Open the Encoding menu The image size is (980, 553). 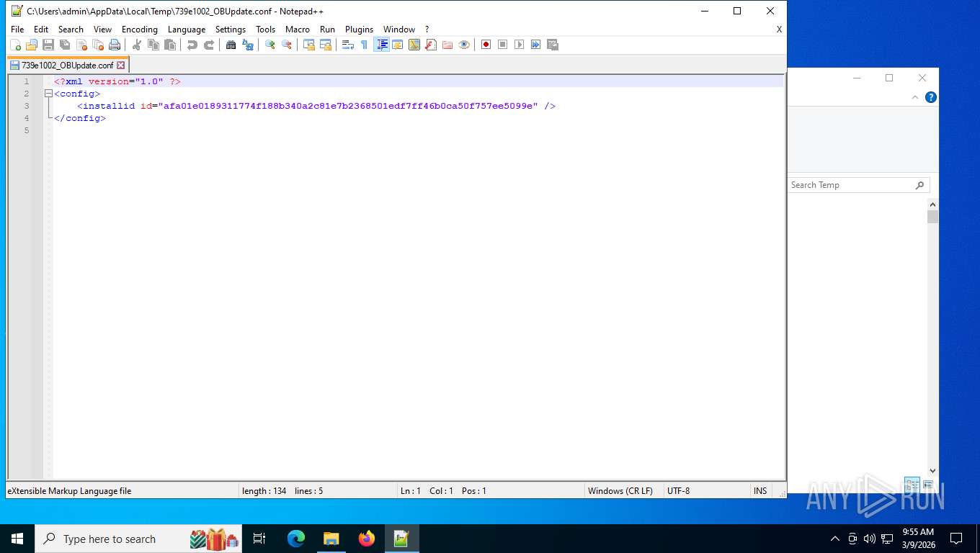pos(140,30)
